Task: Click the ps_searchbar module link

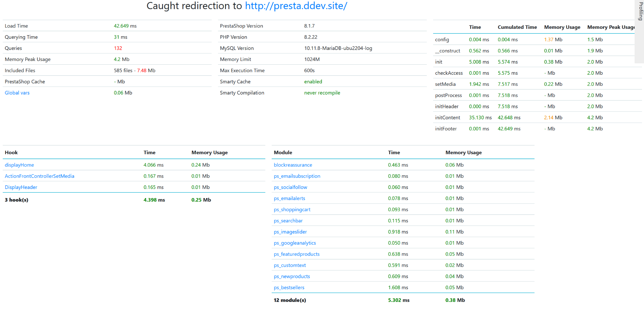Action: (x=288, y=221)
